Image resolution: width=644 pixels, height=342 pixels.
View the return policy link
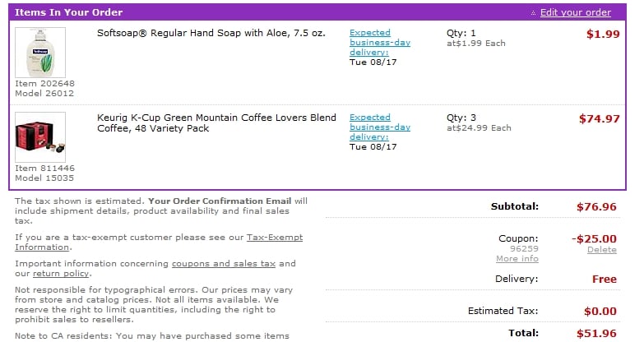[61, 274]
